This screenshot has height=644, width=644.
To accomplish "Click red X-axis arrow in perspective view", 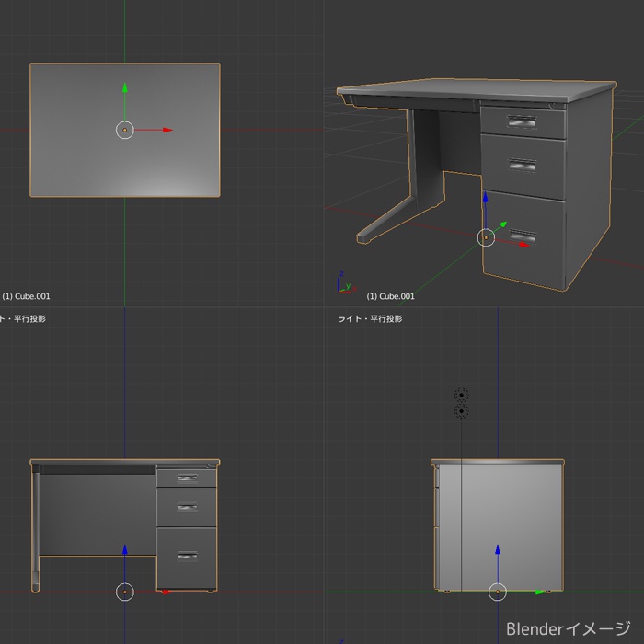I will click(x=523, y=245).
